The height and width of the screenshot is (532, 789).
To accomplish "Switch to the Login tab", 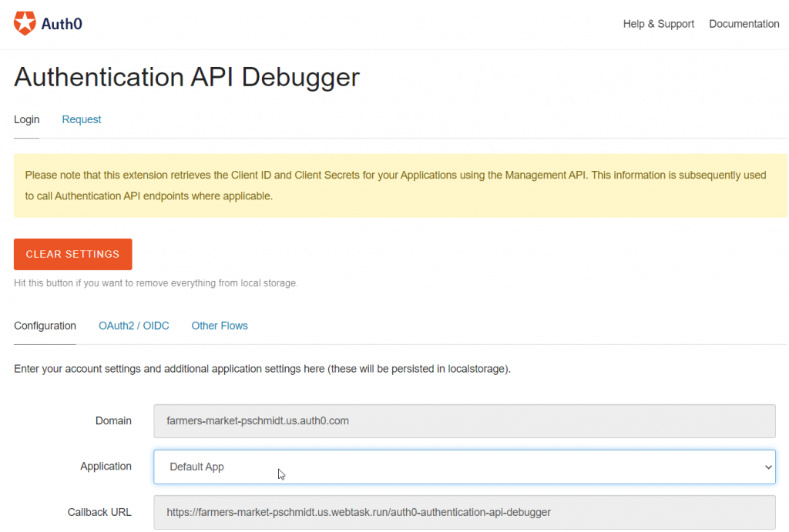I will coord(26,119).
